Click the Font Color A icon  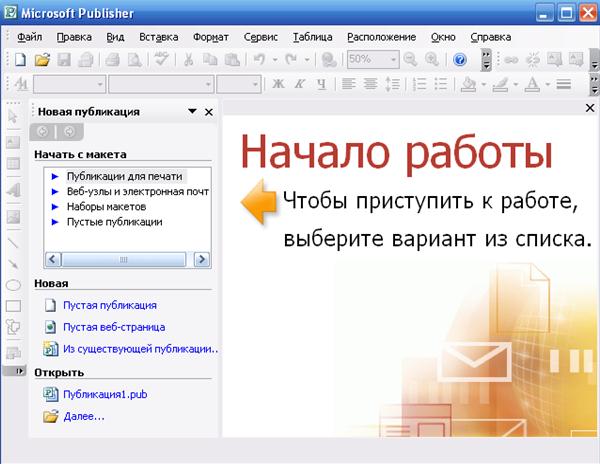[532, 84]
